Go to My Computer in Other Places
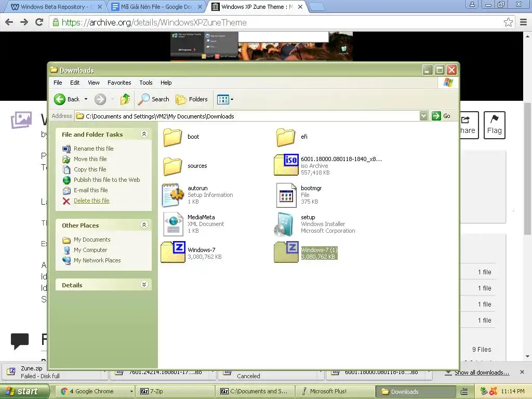The width and height of the screenshot is (532, 399). pyautogui.click(x=90, y=250)
